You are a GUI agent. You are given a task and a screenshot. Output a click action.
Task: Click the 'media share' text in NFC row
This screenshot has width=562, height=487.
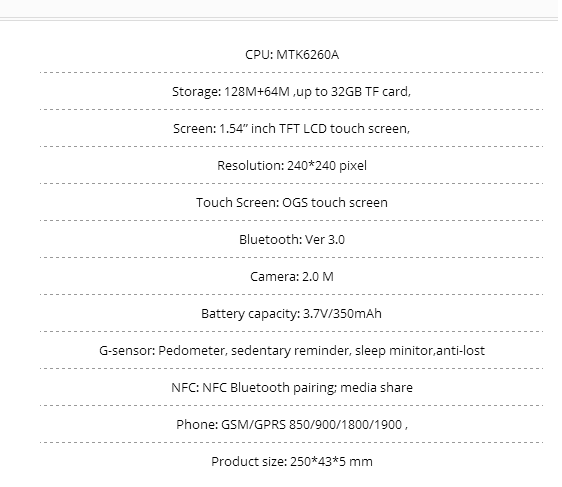(x=376, y=387)
